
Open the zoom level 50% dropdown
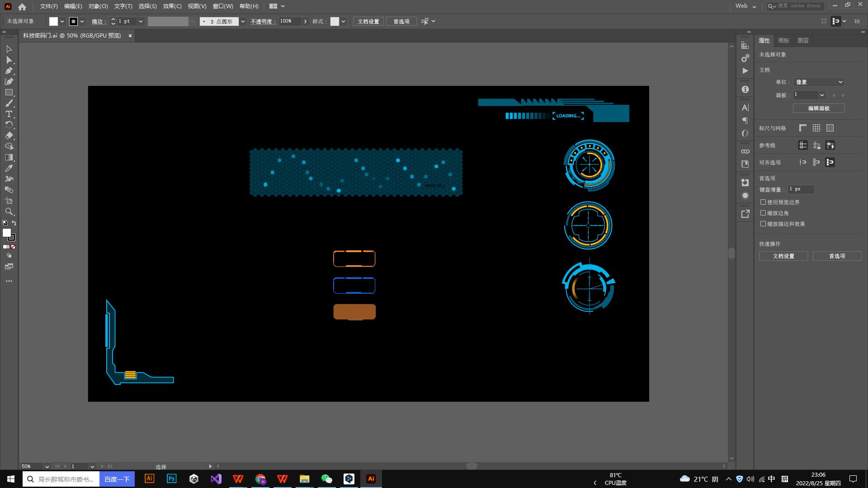47,466
